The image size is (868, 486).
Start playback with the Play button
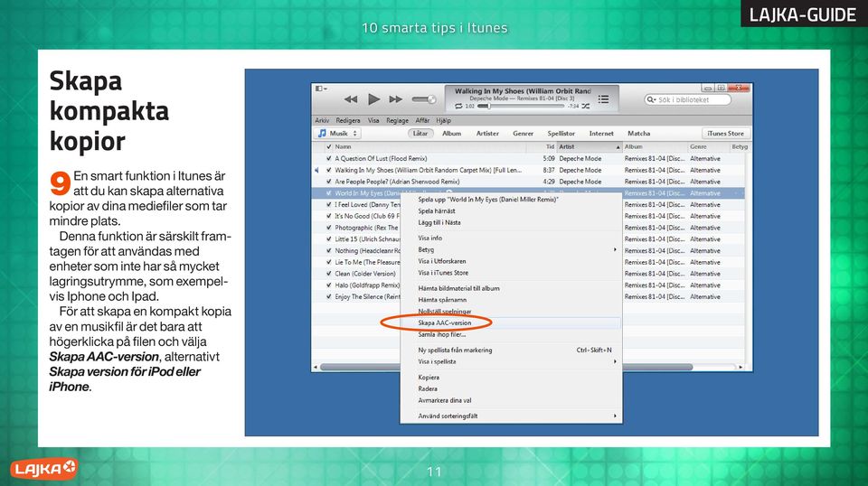373,99
